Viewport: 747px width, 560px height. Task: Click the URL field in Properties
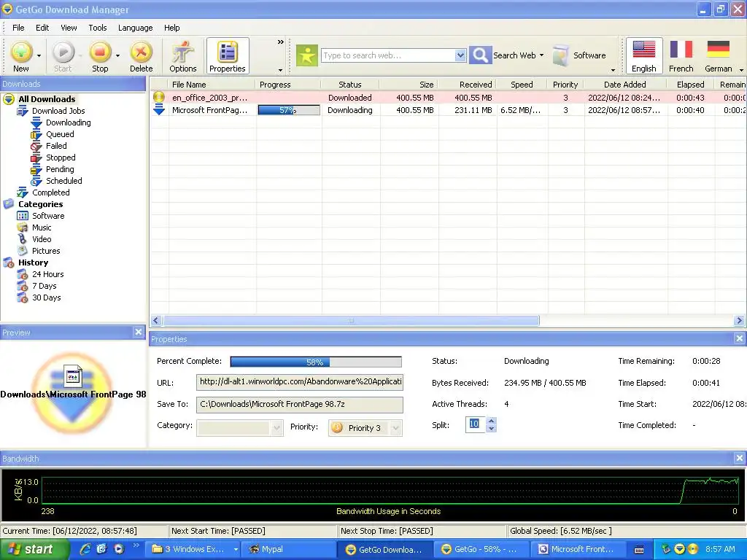pyautogui.click(x=300, y=382)
